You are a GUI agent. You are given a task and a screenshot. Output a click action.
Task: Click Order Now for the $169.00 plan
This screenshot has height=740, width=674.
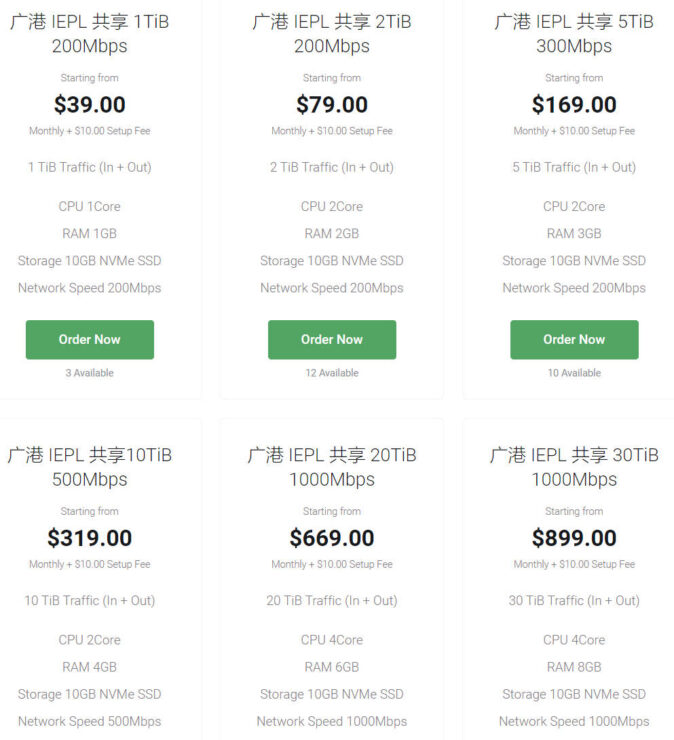(x=574, y=339)
